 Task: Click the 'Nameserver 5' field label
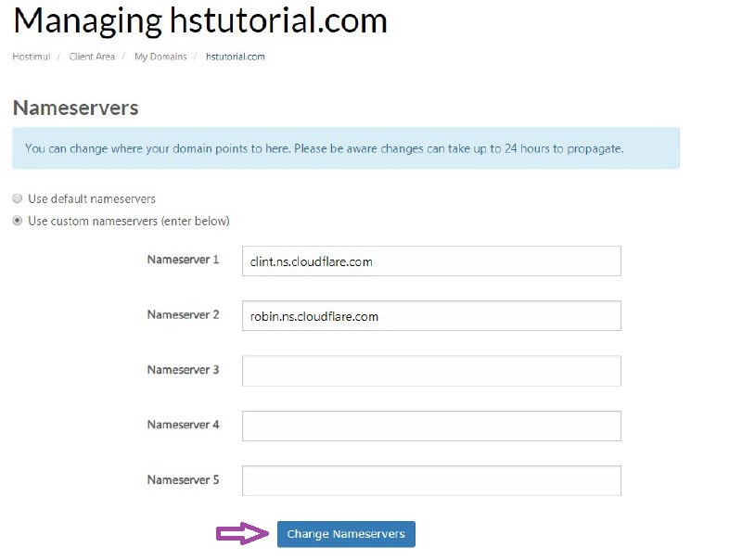(x=183, y=480)
